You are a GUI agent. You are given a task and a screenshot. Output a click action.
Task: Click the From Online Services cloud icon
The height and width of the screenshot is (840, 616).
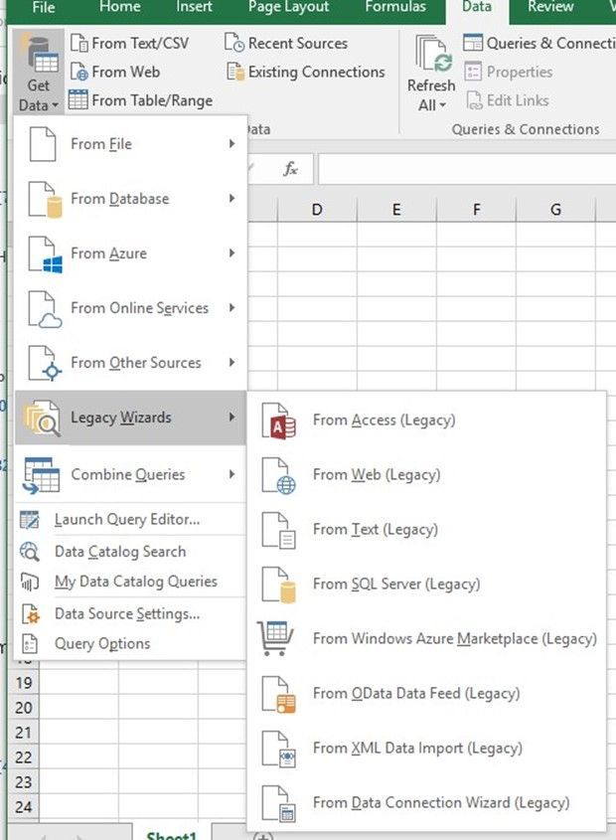45,309
